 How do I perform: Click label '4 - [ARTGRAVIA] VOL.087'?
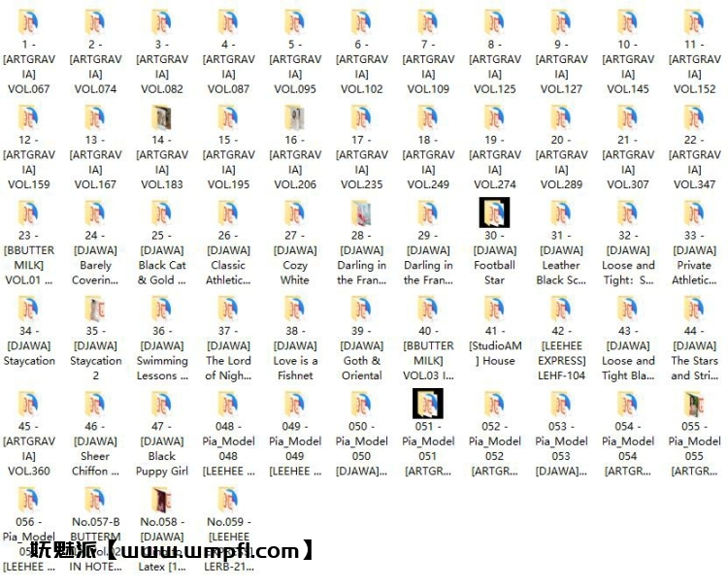pos(228,66)
